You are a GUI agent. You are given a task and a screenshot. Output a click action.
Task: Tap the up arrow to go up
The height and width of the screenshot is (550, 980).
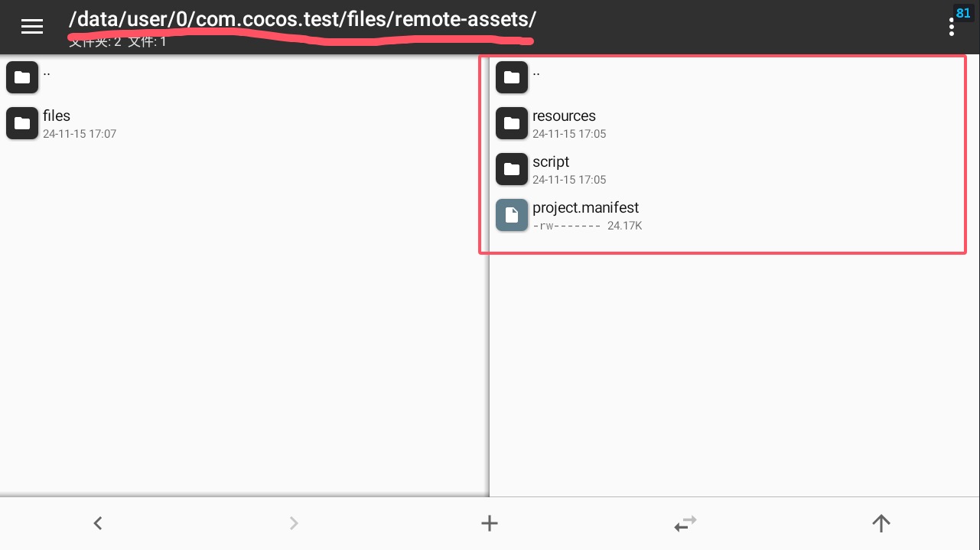(x=881, y=523)
